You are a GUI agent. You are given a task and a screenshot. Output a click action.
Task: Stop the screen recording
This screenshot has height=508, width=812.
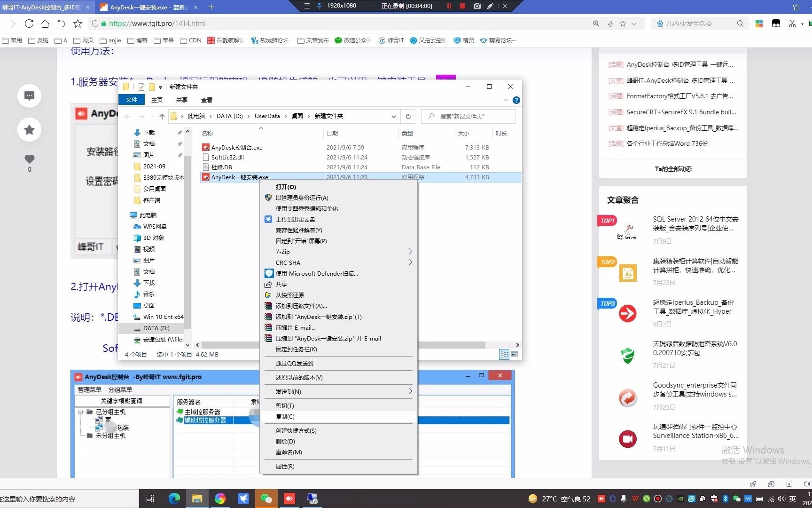(x=462, y=6)
